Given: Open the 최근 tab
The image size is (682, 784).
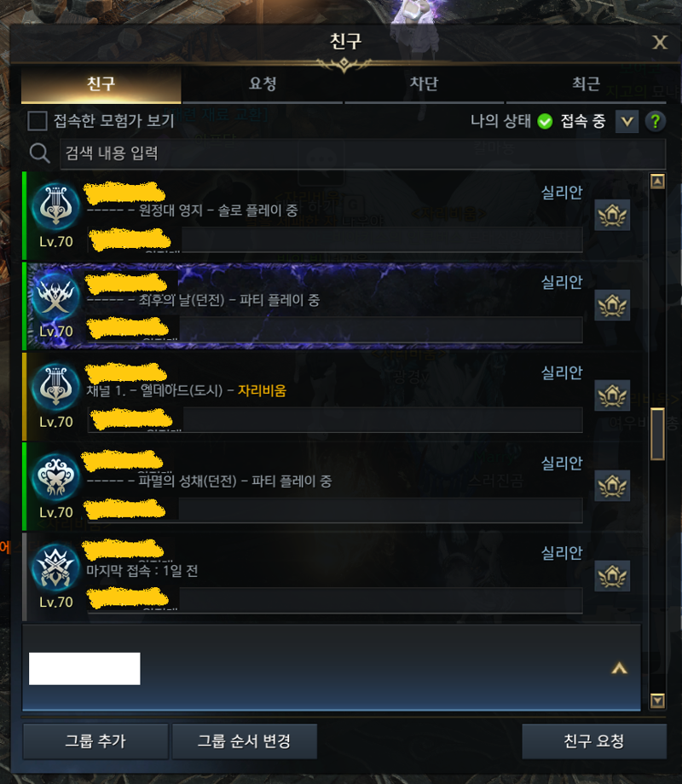Looking at the screenshot, I should pyautogui.click(x=586, y=84).
